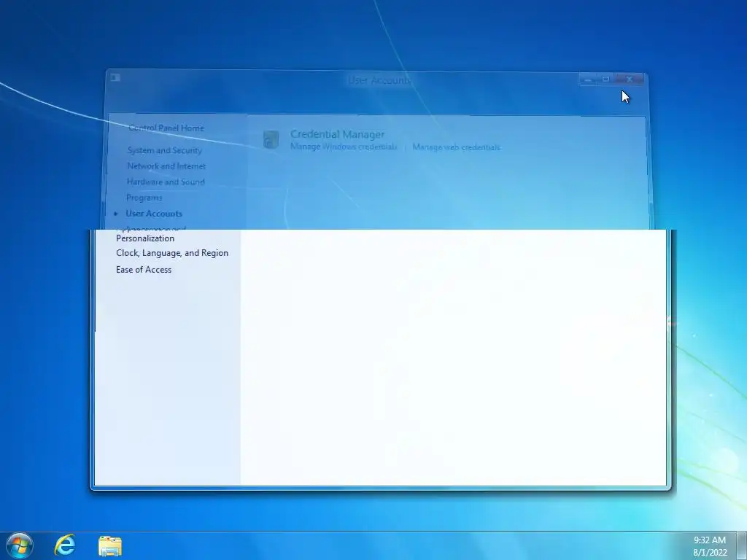Go to Control Panel Home
This screenshot has height=560, width=747.
pos(166,128)
